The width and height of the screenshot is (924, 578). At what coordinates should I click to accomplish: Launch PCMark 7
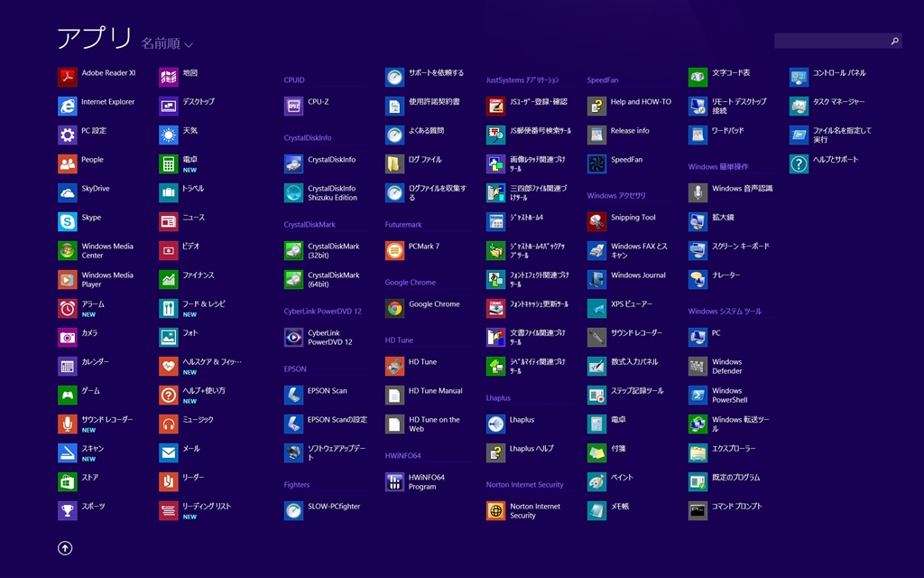pos(412,251)
